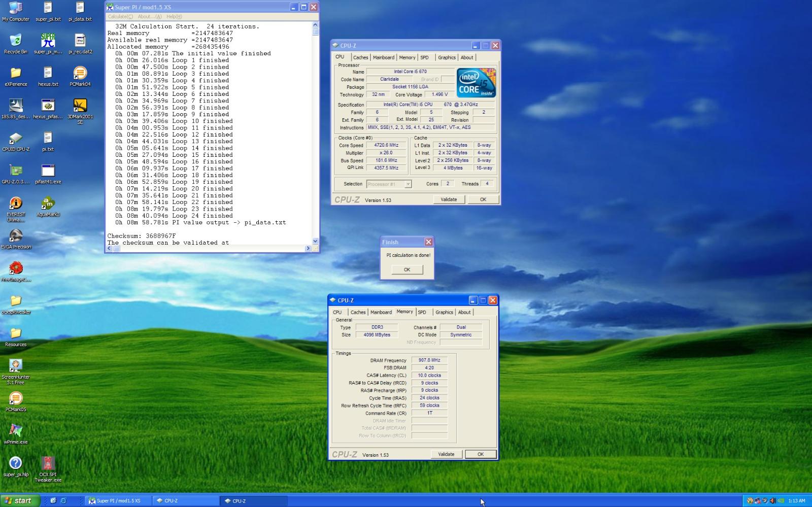Click Validate in top CPU-Z window
The image size is (812, 507).
point(449,199)
